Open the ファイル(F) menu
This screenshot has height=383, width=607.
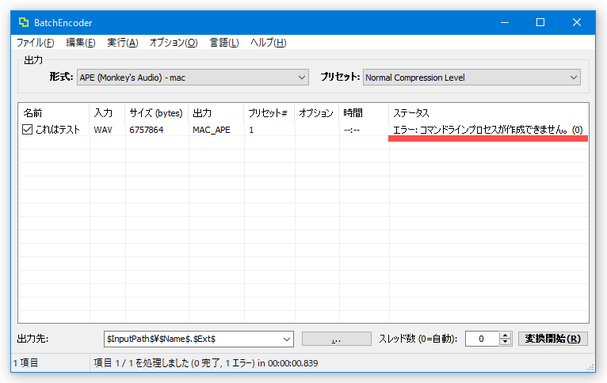(35, 43)
